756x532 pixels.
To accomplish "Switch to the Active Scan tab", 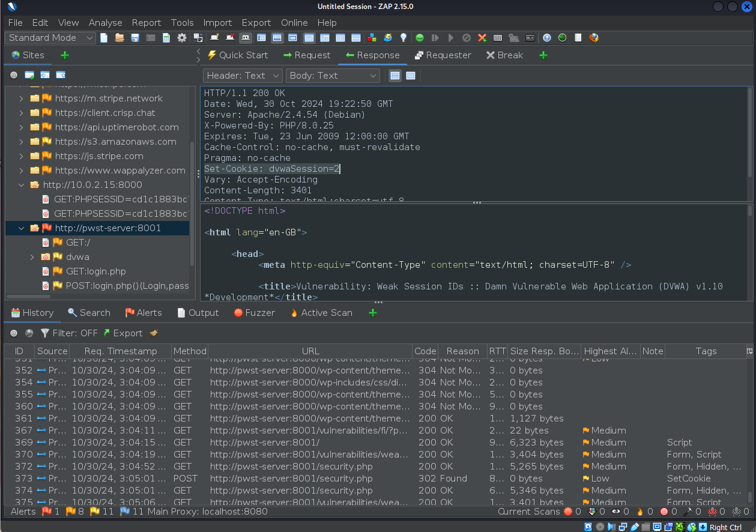I will [321, 313].
